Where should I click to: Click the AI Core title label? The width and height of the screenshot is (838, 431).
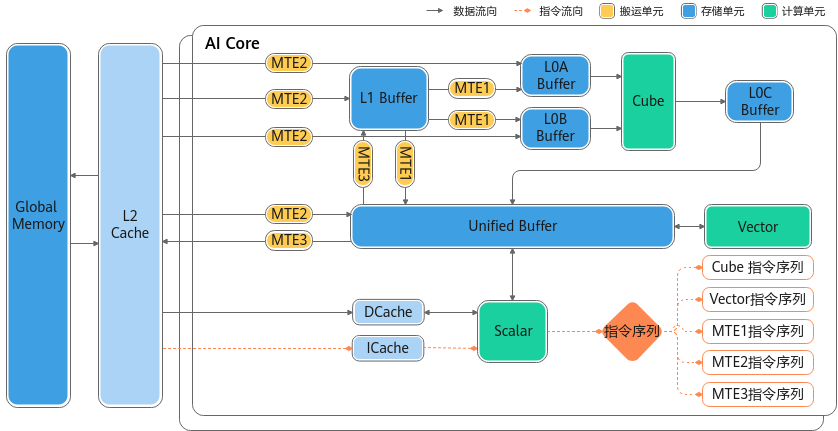click(232, 43)
